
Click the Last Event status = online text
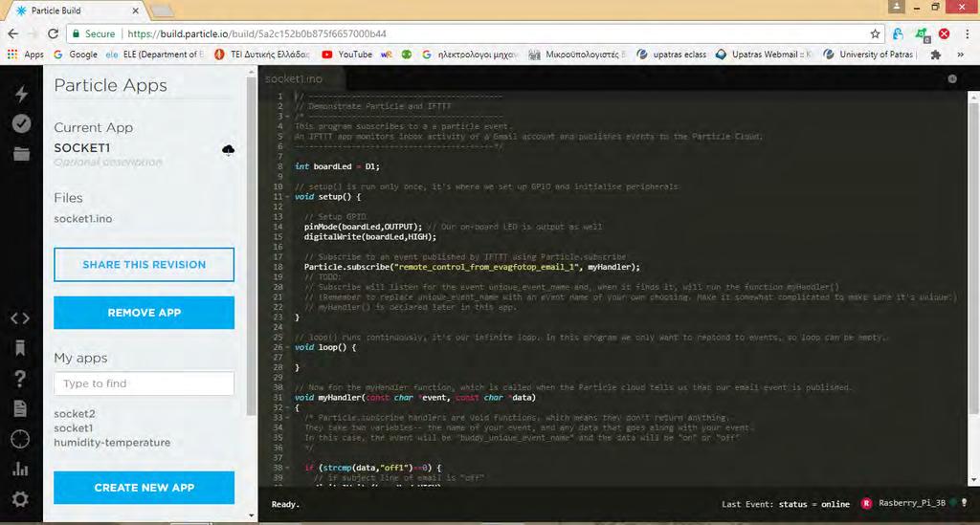click(785, 504)
